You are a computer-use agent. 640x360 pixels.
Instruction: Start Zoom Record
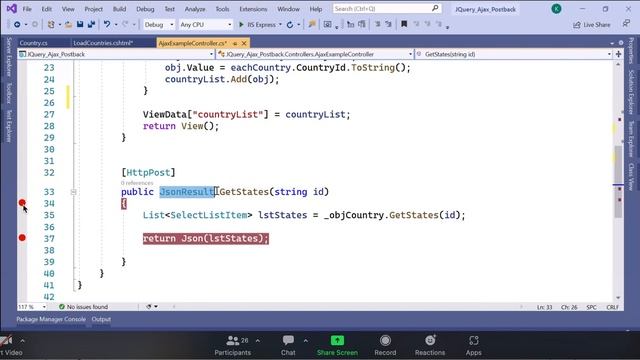click(x=385, y=345)
